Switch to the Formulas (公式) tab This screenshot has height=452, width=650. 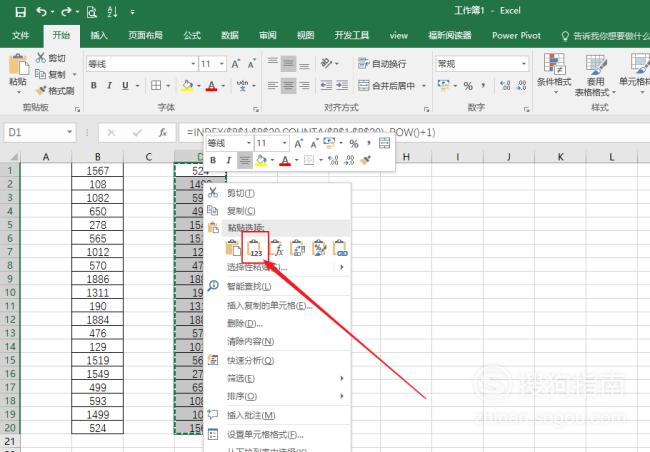point(192,36)
